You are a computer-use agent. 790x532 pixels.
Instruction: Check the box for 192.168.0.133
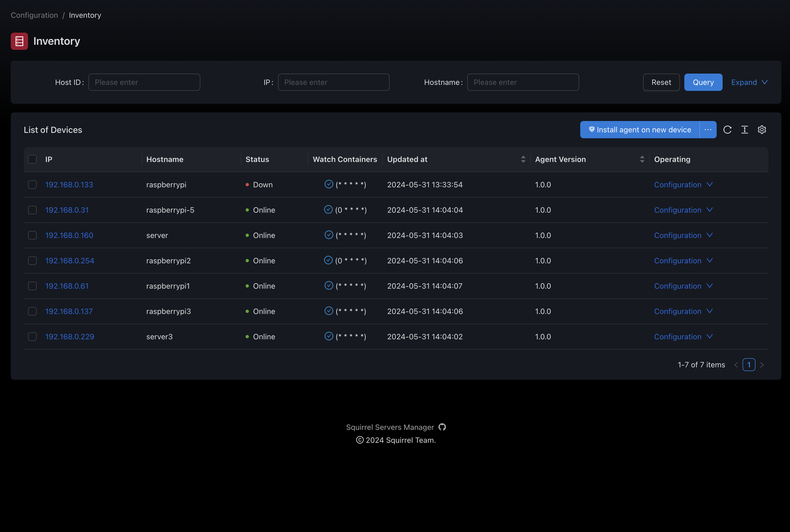click(32, 185)
